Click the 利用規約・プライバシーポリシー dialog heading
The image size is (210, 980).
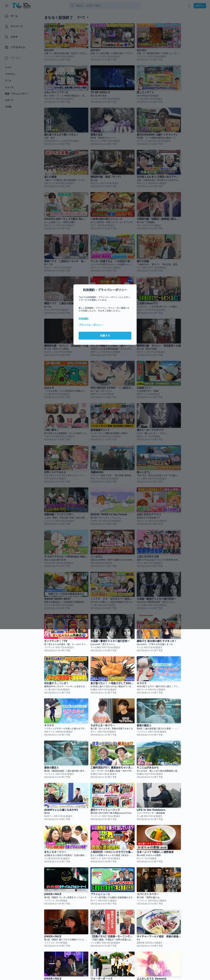click(x=105, y=290)
